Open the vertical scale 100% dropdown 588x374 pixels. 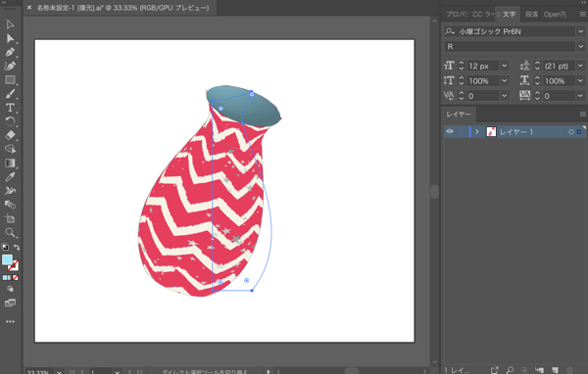pos(505,80)
